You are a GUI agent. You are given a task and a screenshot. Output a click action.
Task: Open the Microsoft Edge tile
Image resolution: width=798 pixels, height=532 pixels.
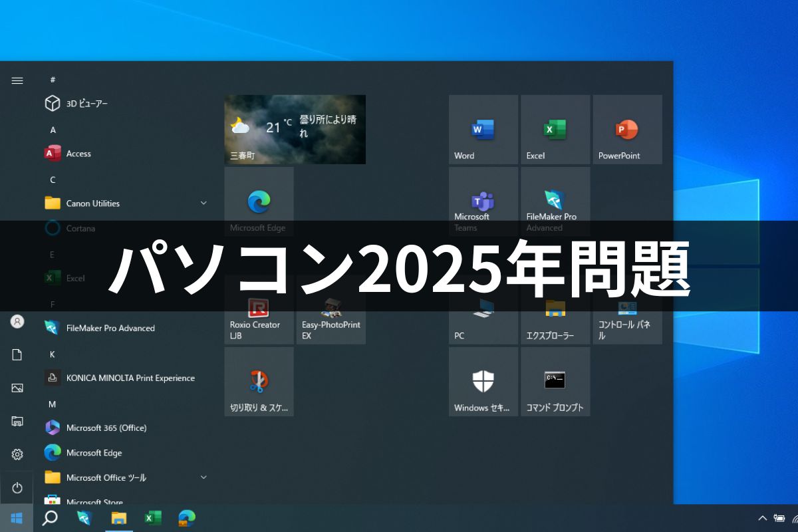[x=259, y=201]
